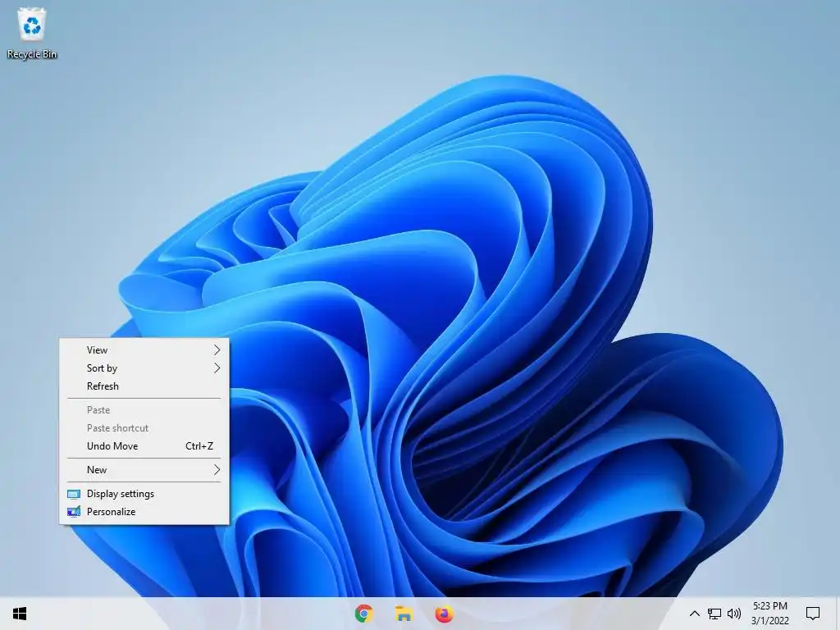
Task: Click the Sort by submenu arrow
Action: click(217, 368)
